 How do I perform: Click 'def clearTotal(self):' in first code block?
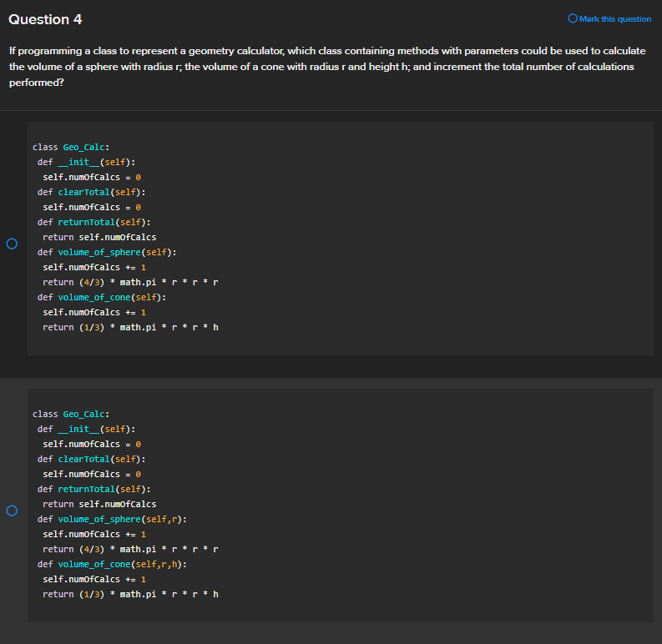[92, 192]
